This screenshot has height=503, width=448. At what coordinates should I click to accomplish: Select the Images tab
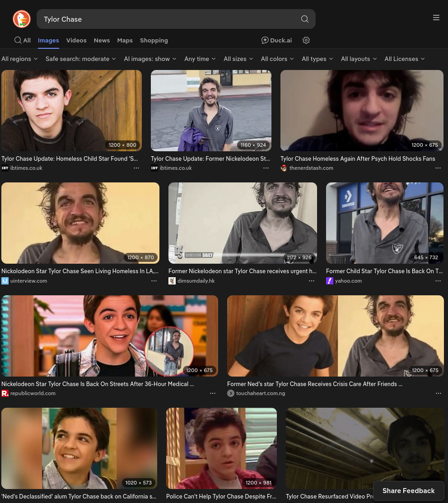click(x=48, y=41)
